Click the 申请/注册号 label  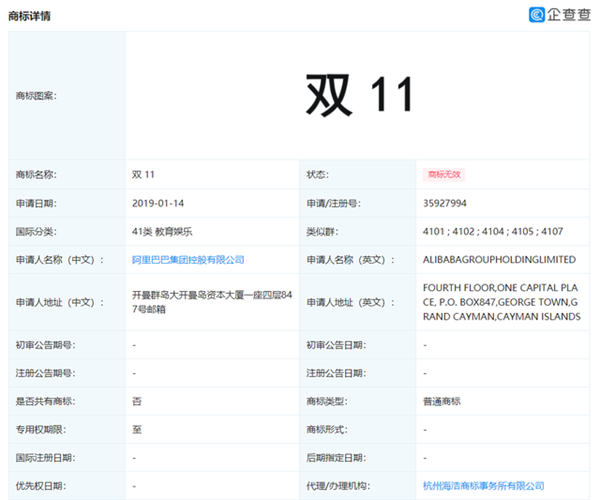(333, 203)
